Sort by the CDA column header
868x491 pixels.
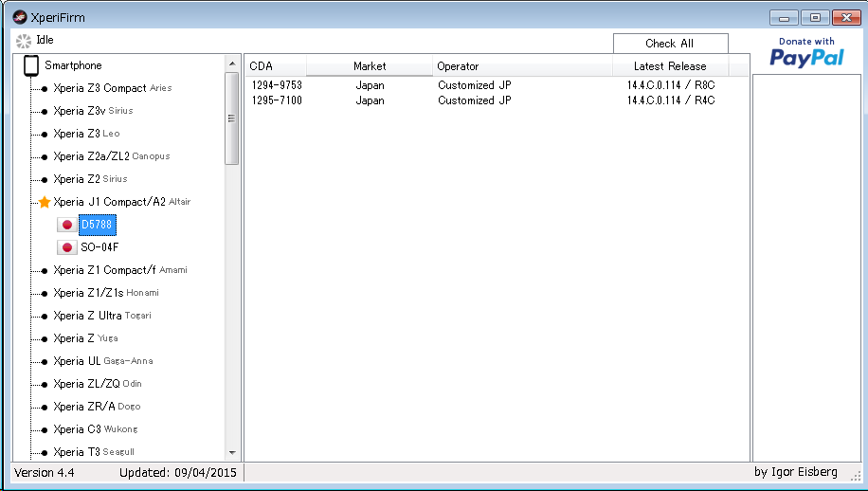coord(276,66)
